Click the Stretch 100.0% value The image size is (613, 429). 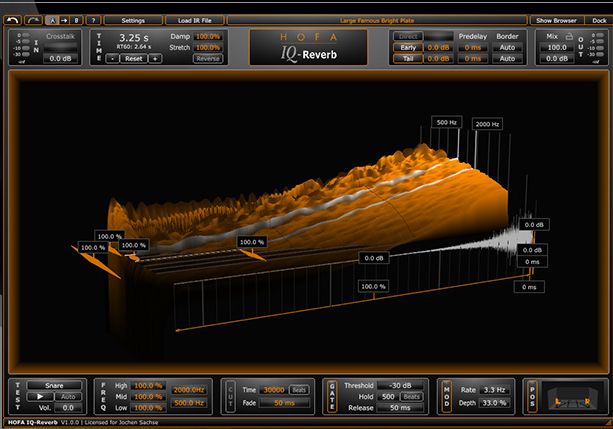pos(208,47)
